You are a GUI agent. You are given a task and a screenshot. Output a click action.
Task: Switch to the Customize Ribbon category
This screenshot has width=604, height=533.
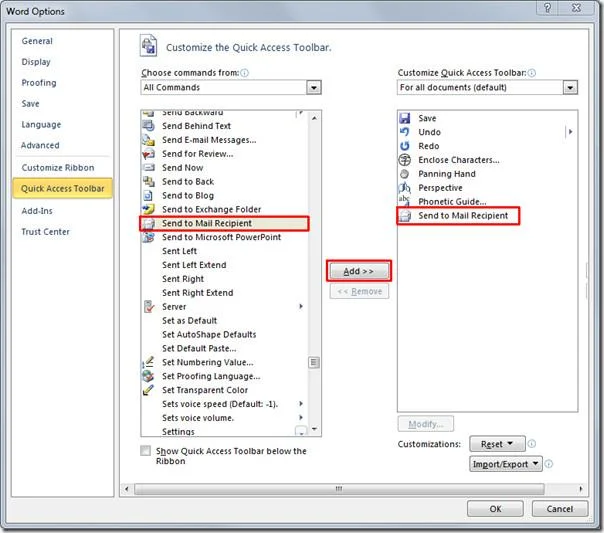point(58,168)
